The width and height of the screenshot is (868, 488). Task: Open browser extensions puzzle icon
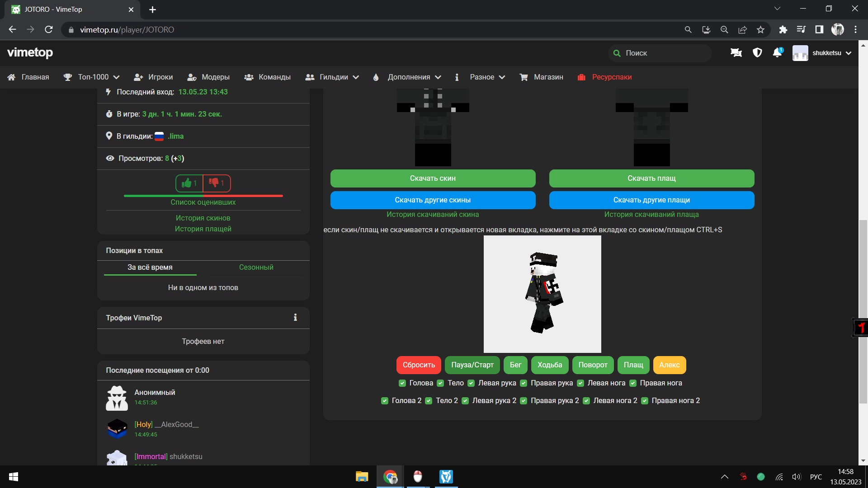click(x=783, y=30)
